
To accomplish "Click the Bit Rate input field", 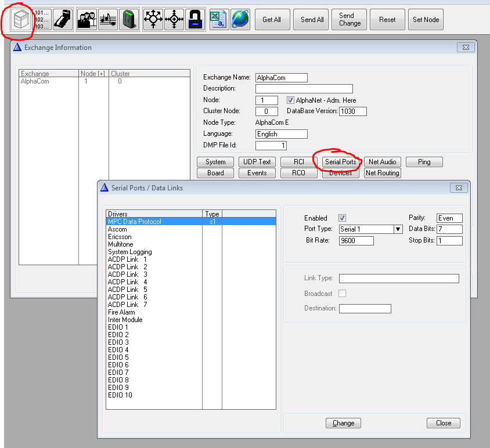I will [x=356, y=240].
